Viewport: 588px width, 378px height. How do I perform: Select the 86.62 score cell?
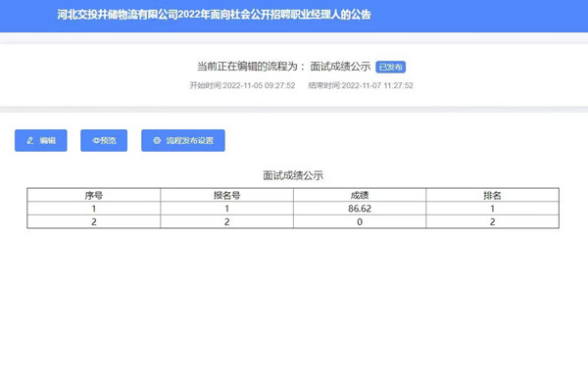(x=360, y=209)
